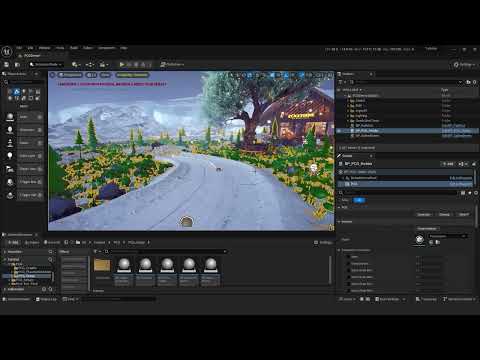This screenshot has height=360, width=480.
Task: Open the Cinematics dropdown in the main toolbar
Action: tap(104, 64)
